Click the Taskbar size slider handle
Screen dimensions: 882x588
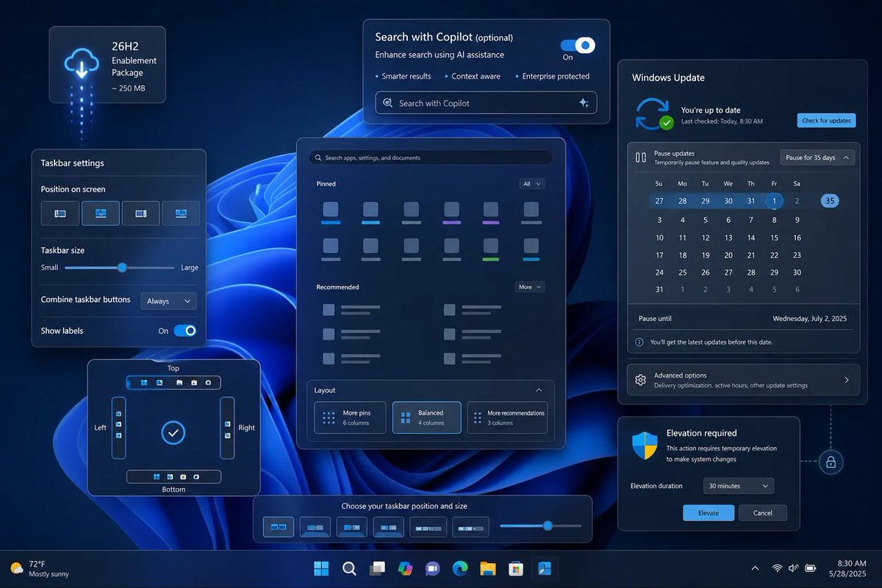[122, 268]
